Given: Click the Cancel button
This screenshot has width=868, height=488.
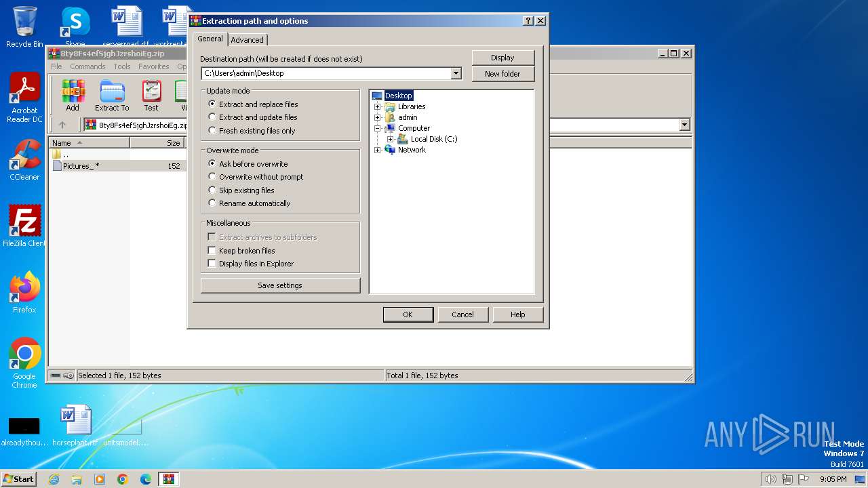Looking at the screenshot, I should pyautogui.click(x=462, y=314).
